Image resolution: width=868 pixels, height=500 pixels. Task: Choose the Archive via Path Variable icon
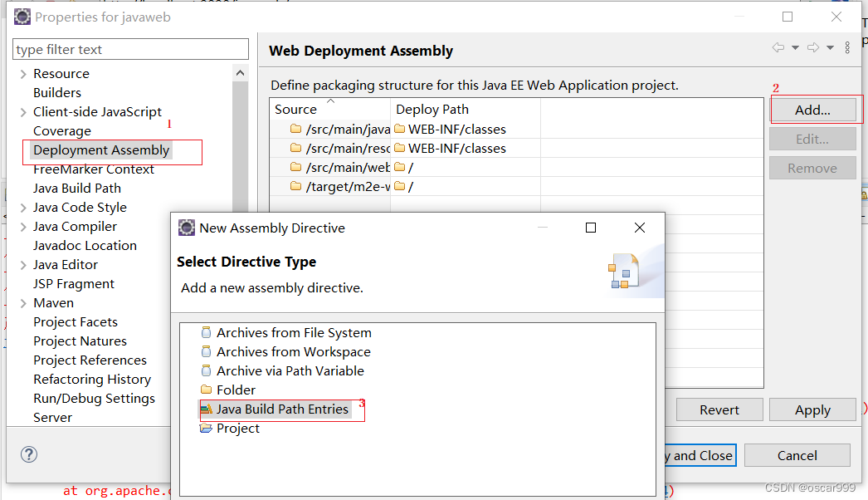[x=207, y=370]
